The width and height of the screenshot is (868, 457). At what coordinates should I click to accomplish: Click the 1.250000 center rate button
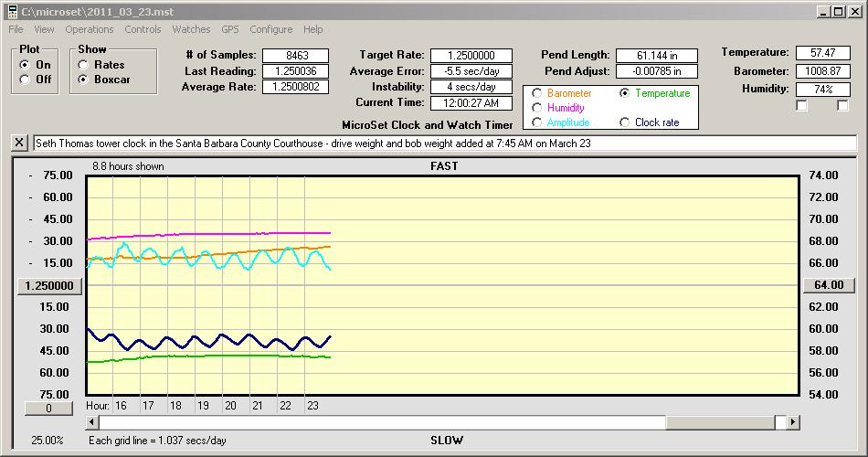click(x=49, y=286)
